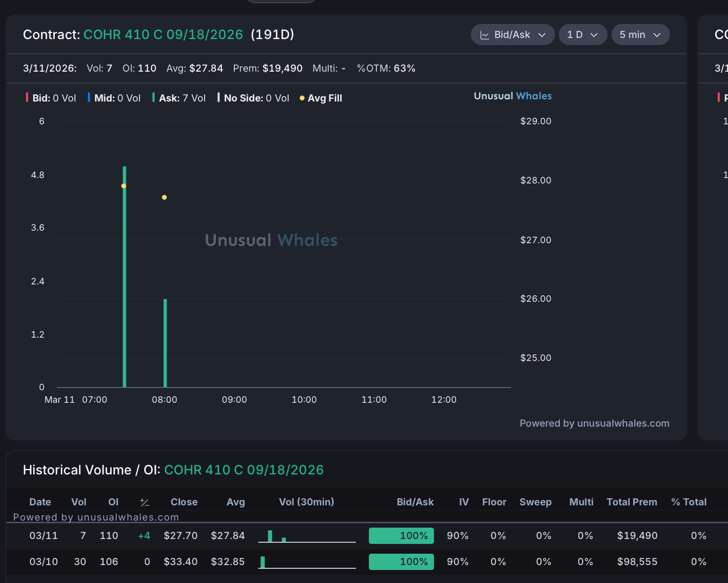
Task: Sort the table by the Vol column
Action: [x=79, y=502]
